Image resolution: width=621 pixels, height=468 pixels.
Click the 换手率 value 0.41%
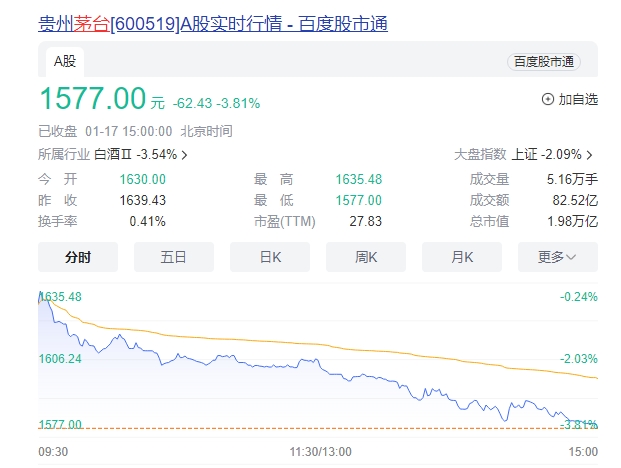[147, 221]
